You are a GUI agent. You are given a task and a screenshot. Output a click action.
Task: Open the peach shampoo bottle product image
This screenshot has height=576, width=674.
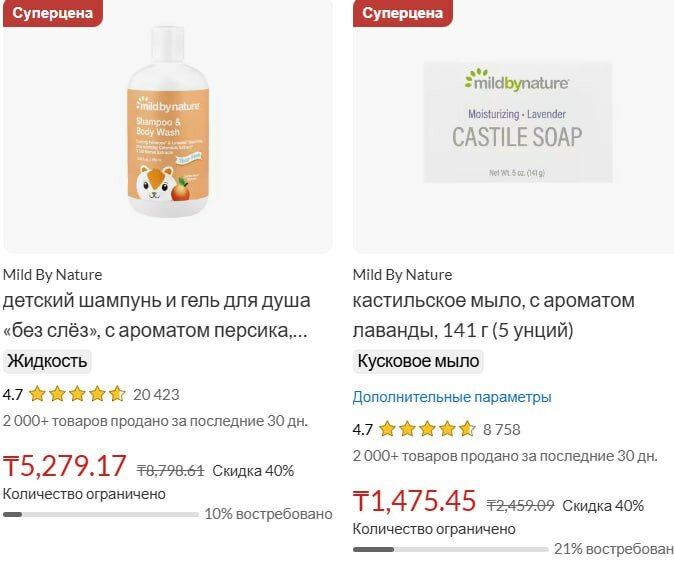pyautogui.click(x=167, y=125)
